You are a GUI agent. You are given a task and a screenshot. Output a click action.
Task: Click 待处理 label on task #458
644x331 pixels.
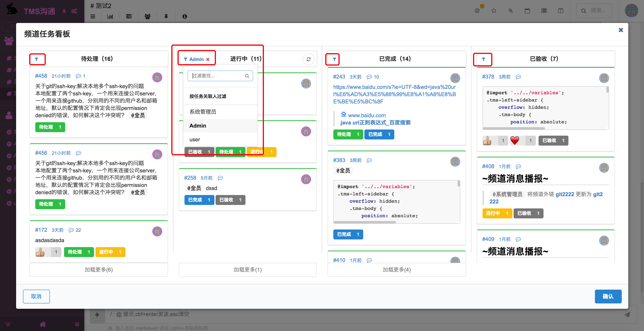point(50,127)
